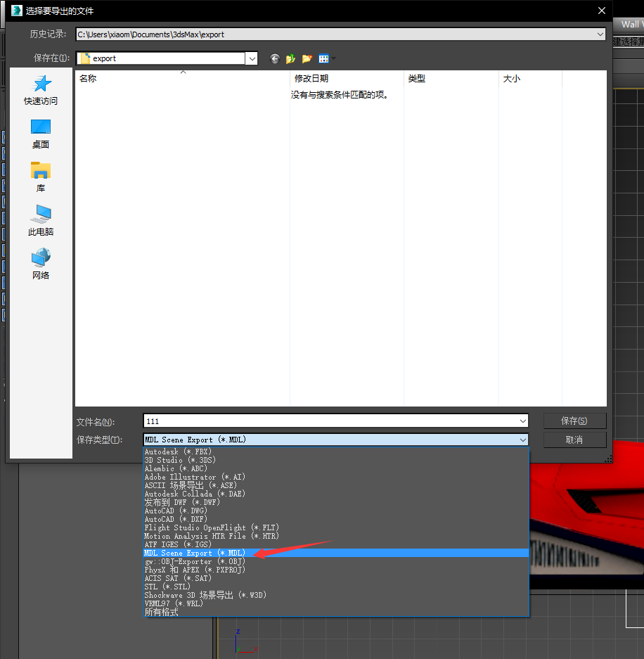Expand the Save in export folder dropdown
644x659 pixels.
click(252, 58)
